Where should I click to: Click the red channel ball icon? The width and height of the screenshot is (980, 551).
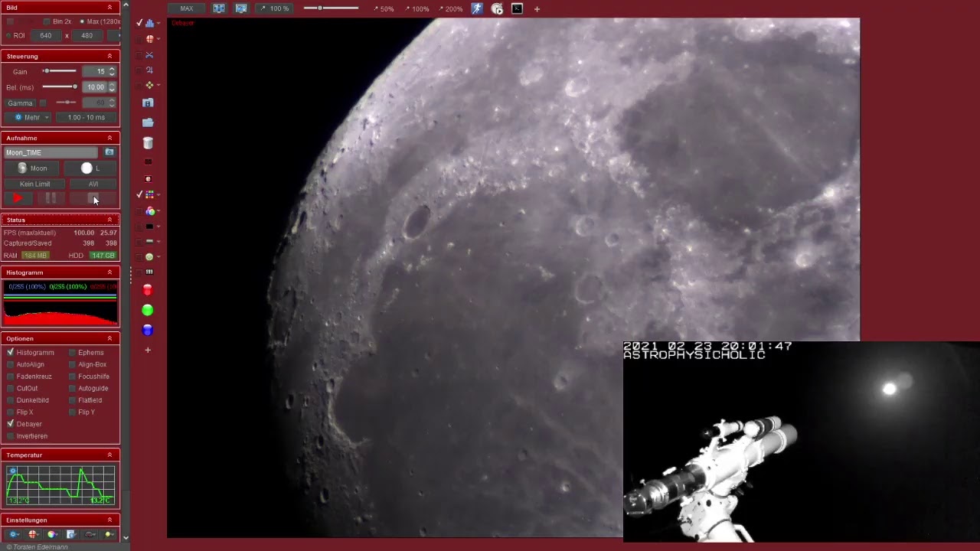click(148, 290)
